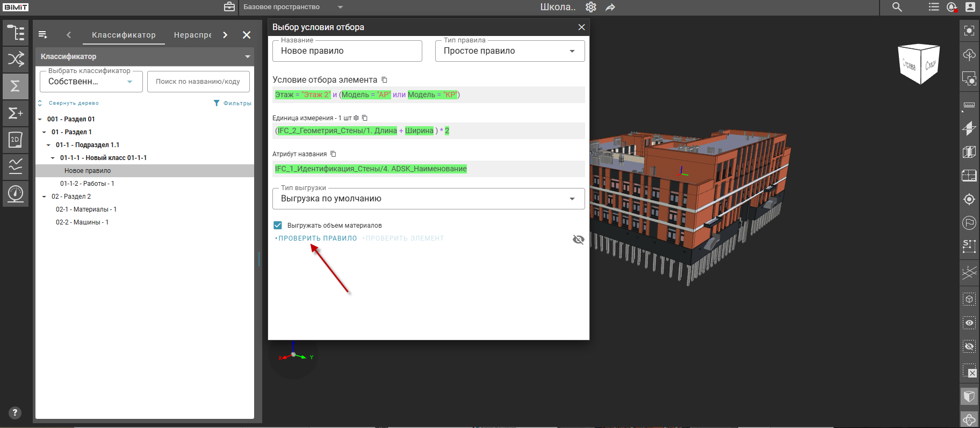Toggle the crossed-eye visibility in the dialog
This screenshot has width=980, height=428.
click(578, 240)
